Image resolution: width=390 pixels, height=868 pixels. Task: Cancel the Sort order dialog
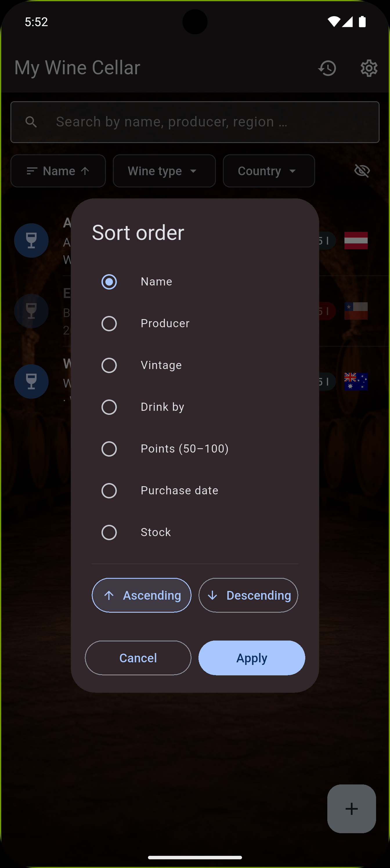[138, 658]
